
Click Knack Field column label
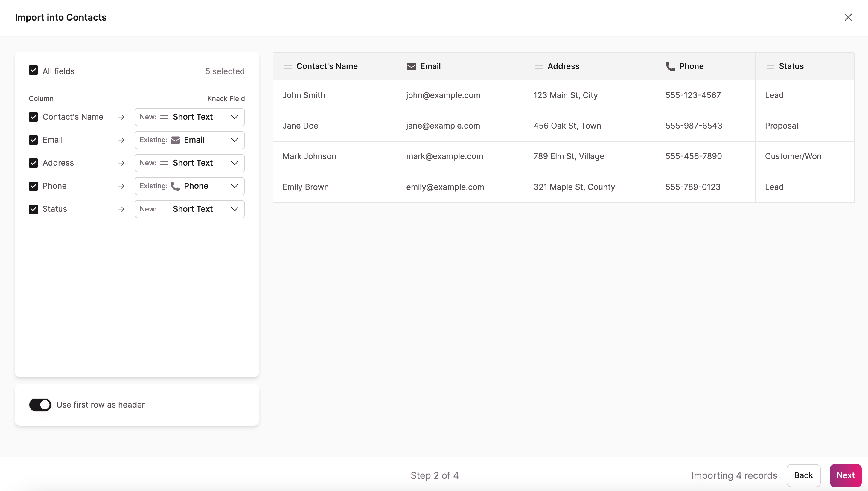click(226, 99)
